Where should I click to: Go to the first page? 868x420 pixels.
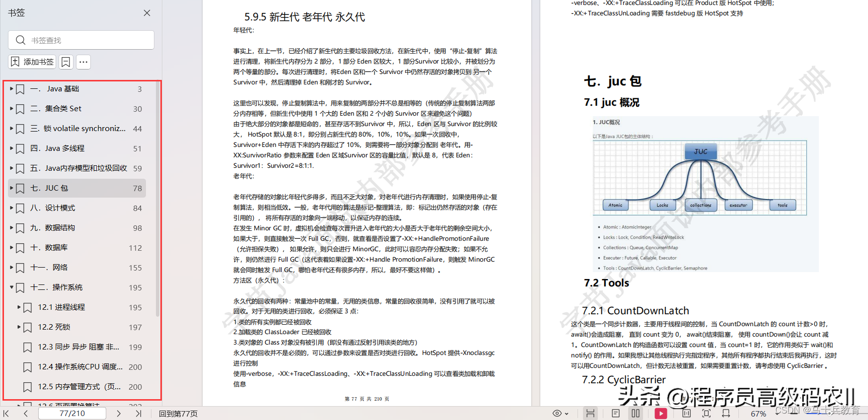click(6, 414)
